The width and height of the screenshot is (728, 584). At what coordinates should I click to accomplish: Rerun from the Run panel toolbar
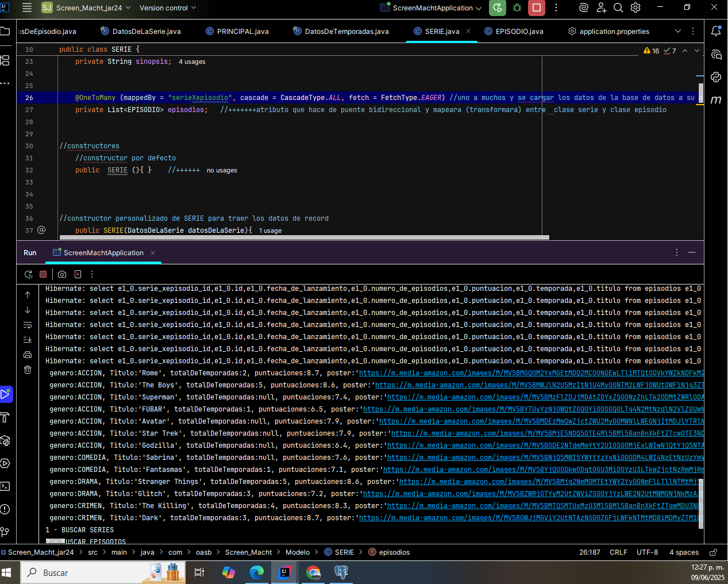(28, 274)
